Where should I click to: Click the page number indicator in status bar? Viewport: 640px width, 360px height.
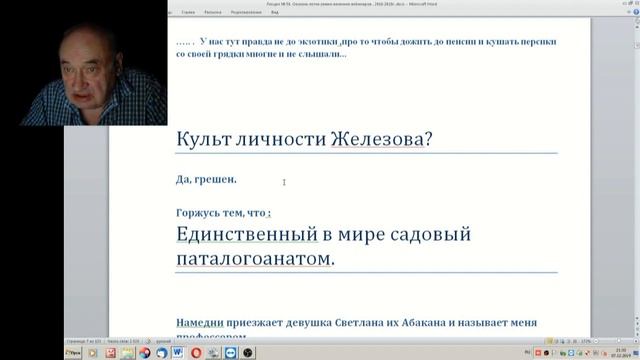(x=84, y=341)
